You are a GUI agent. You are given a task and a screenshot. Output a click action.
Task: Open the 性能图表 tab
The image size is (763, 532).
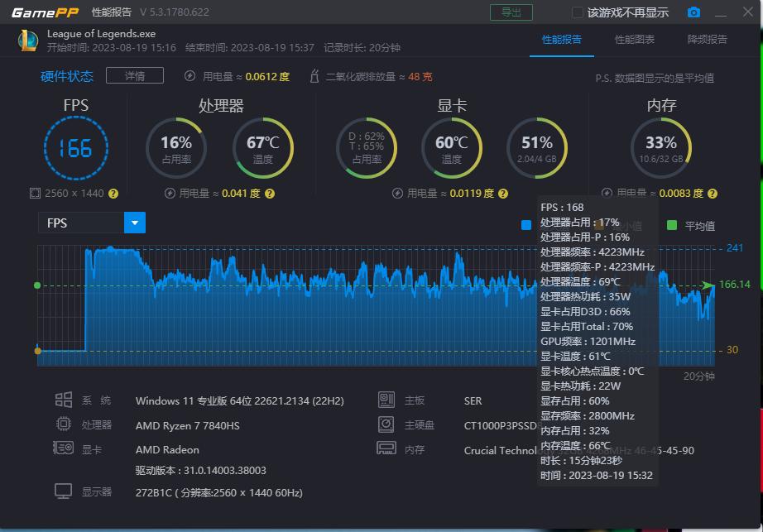coord(635,40)
